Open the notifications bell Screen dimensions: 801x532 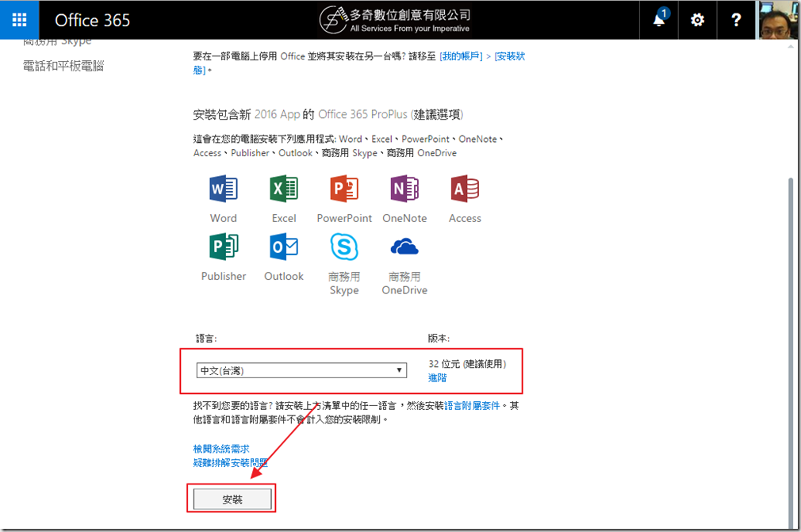tap(659, 20)
